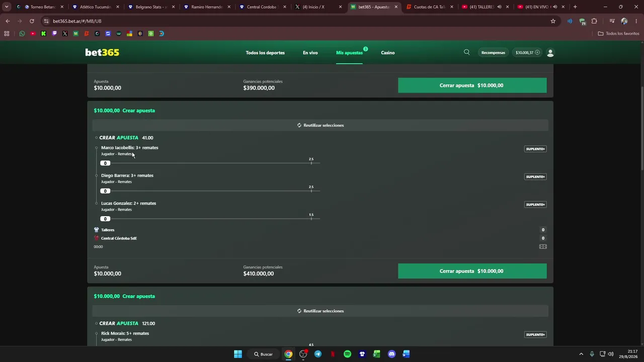Open Excel from the taskbar
644x362 pixels.
(376, 354)
